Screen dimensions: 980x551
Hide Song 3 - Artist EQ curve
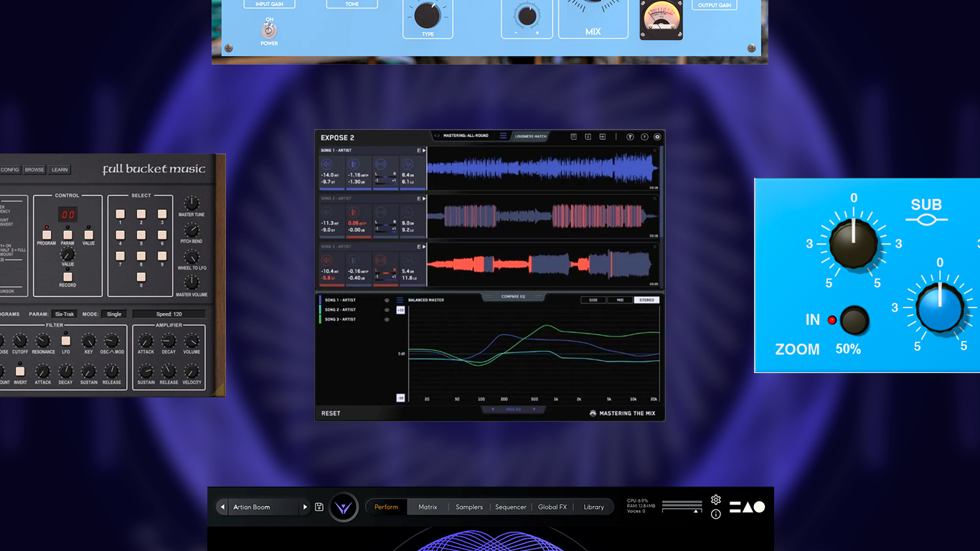[387, 319]
